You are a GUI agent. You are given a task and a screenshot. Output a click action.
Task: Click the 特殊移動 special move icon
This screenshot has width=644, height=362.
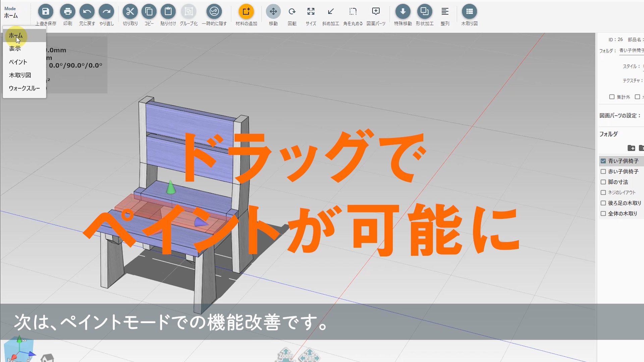[403, 12]
